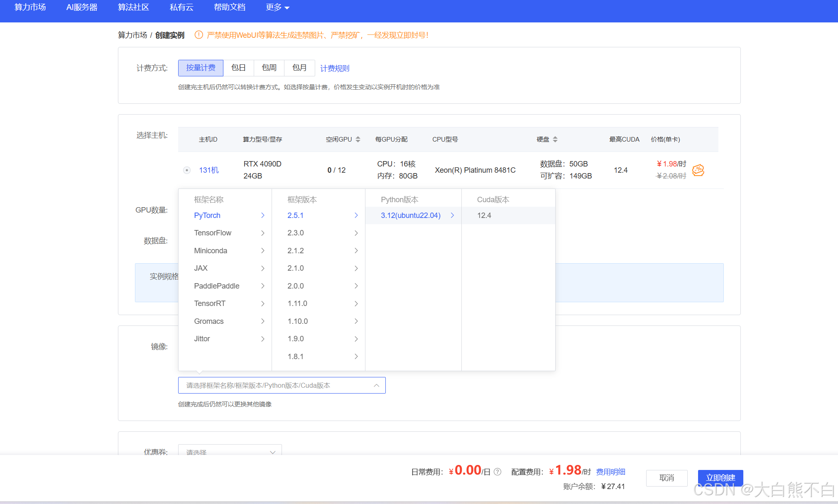Sort by idle GPU column arrows
The width and height of the screenshot is (838, 504).
[358, 139]
